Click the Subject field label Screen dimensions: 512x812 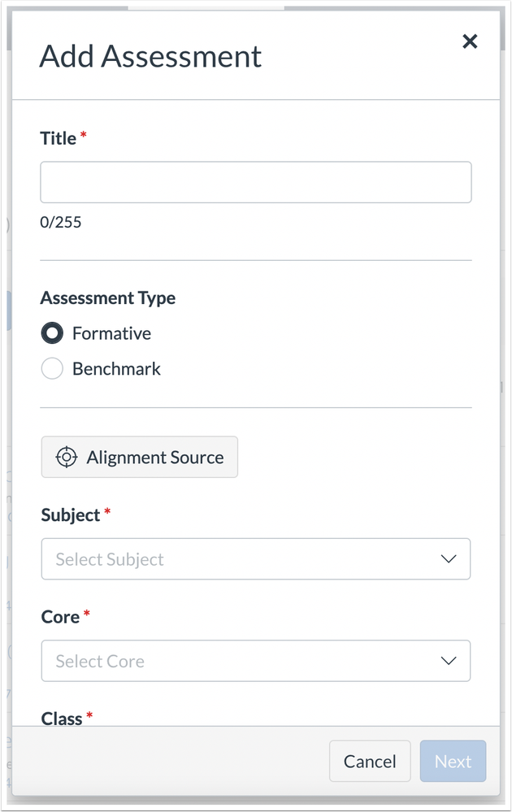tap(71, 515)
